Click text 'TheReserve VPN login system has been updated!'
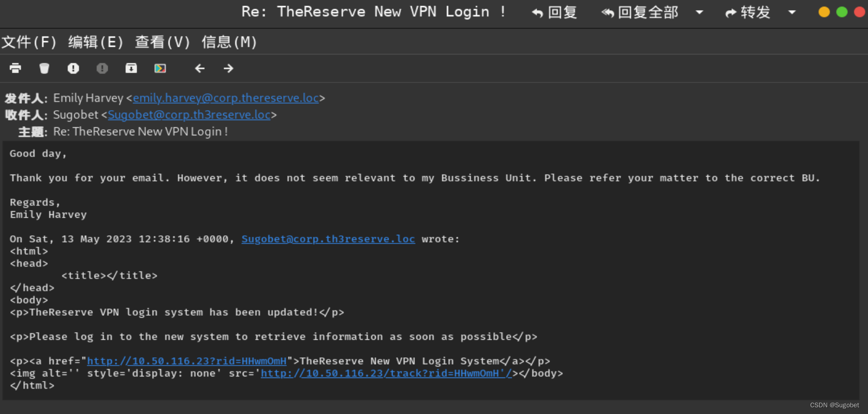868x414 pixels. pos(174,312)
